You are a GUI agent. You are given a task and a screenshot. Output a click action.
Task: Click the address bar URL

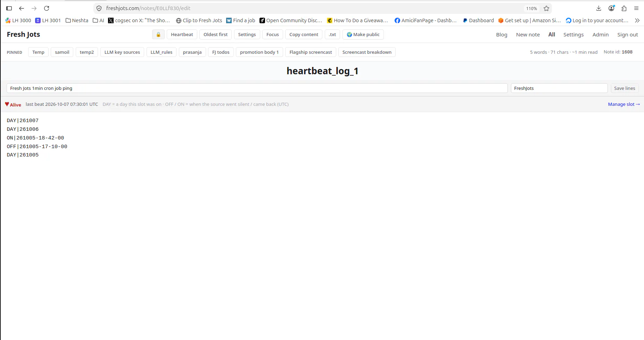coord(148,8)
